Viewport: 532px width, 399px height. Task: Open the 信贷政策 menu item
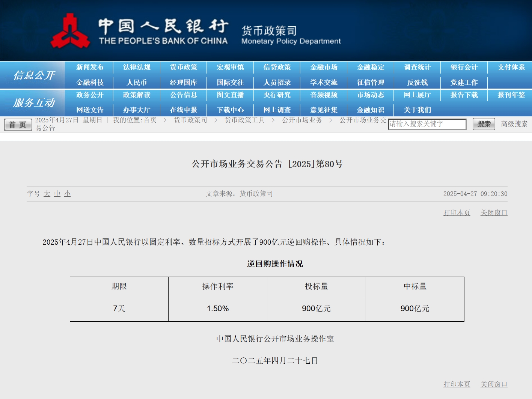[x=277, y=67]
